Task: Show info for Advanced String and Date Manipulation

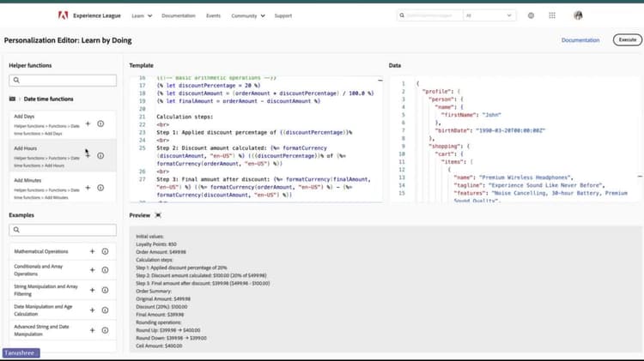Action: (105, 330)
